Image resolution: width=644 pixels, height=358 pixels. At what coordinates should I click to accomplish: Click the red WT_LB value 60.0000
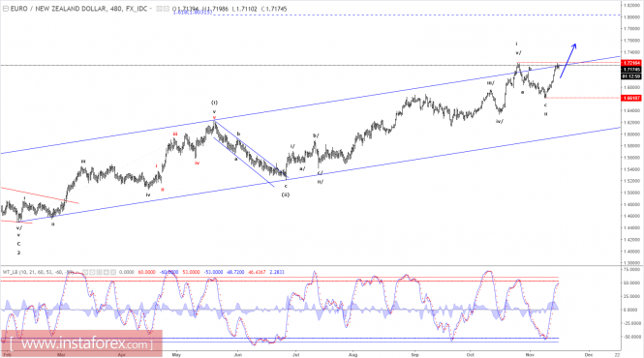(146, 272)
